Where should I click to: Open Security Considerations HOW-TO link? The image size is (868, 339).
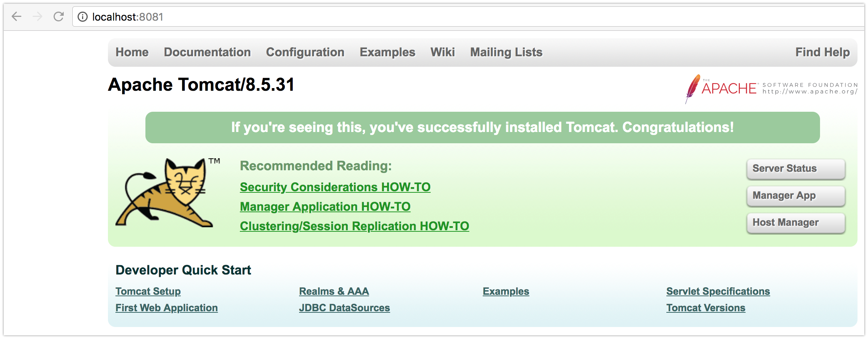click(x=335, y=187)
